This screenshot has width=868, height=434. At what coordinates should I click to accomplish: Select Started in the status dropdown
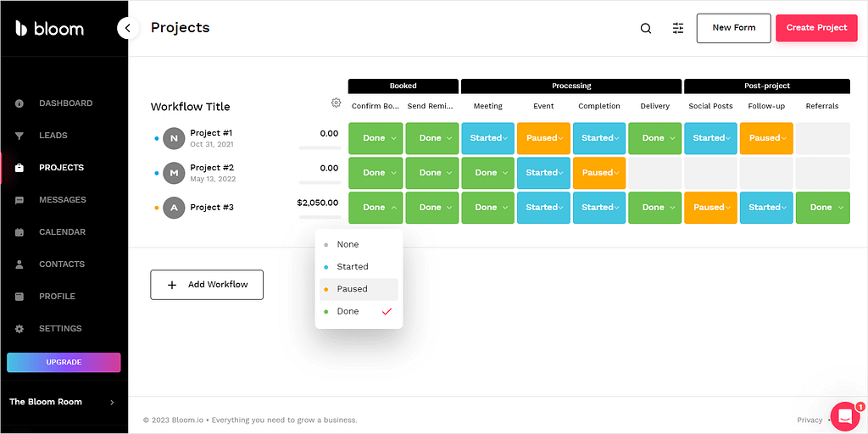[359, 267]
